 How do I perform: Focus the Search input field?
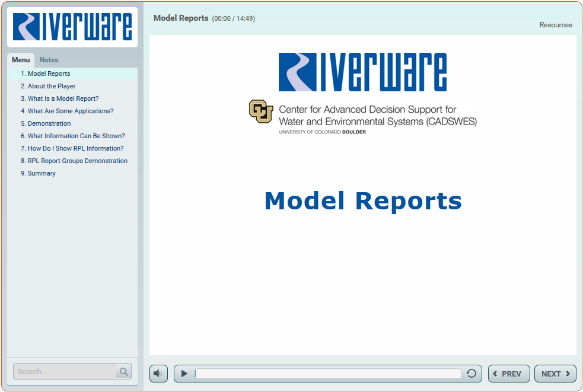(65, 372)
